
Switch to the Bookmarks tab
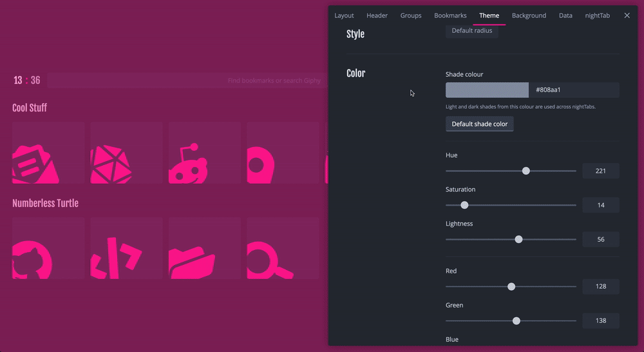450,15
